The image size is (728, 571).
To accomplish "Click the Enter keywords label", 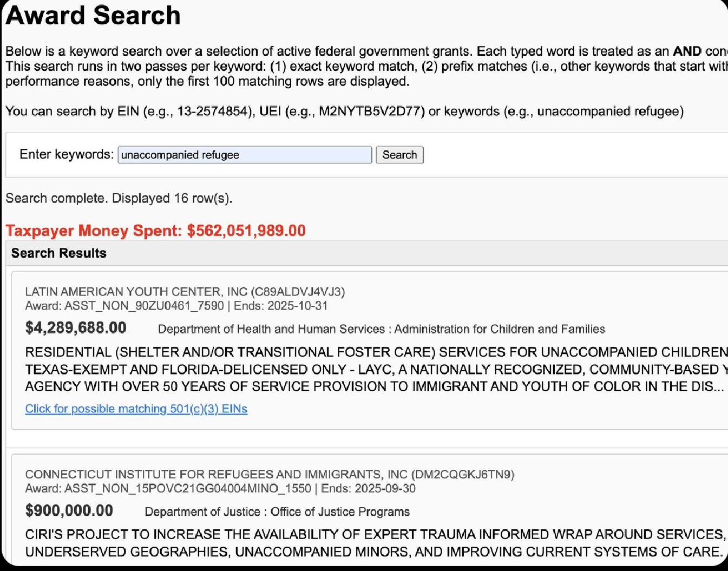I will tap(67, 154).
